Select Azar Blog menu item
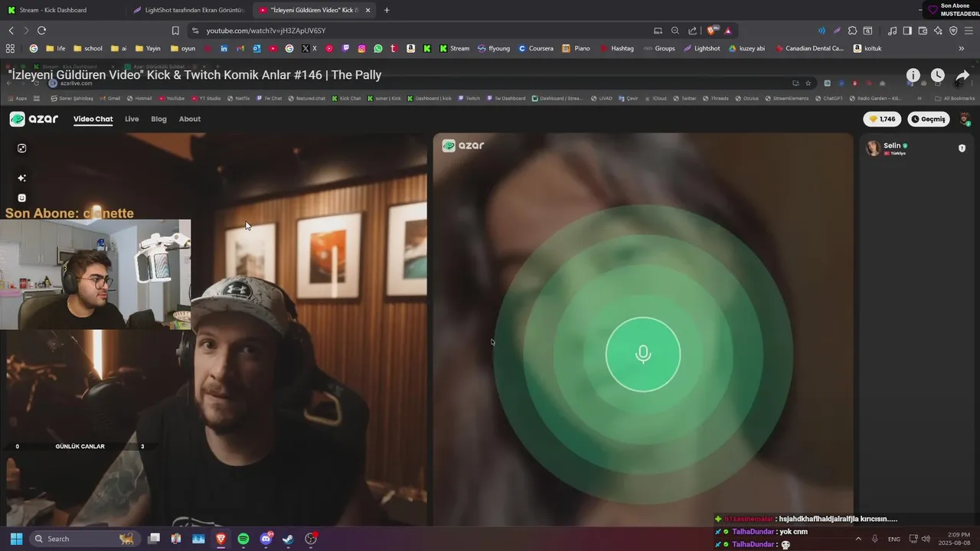The width and height of the screenshot is (980, 551). pyautogui.click(x=158, y=119)
